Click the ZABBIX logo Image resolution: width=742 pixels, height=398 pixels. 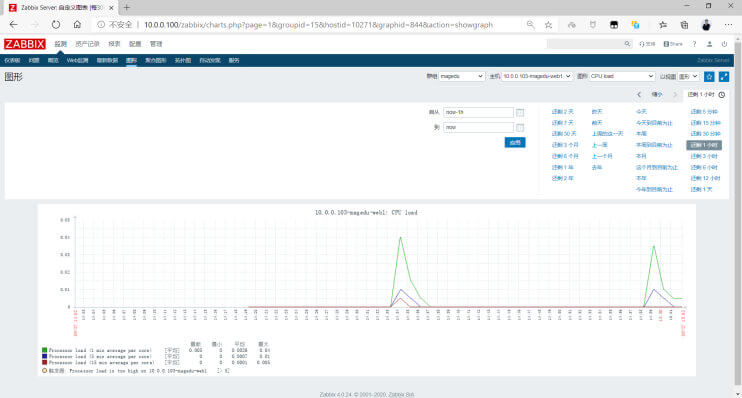[25, 44]
